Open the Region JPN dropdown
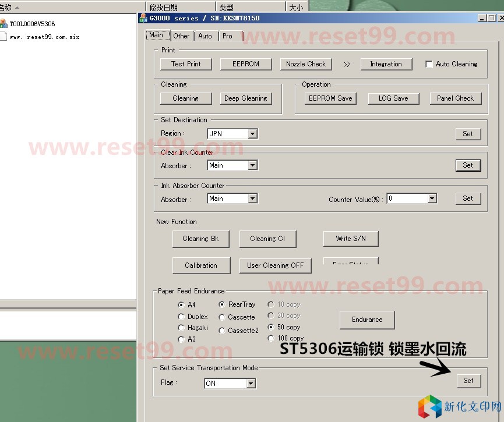This screenshot has width=504, height=422. click(x=252, y=134)
